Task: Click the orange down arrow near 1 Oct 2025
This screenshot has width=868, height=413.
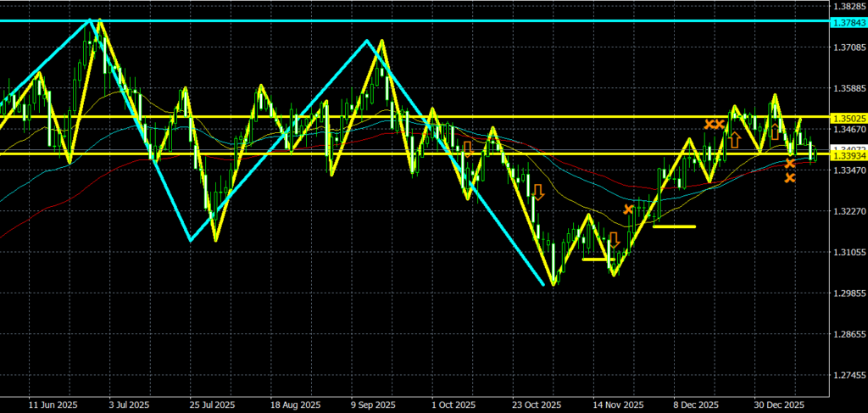Action: point(468,150)
